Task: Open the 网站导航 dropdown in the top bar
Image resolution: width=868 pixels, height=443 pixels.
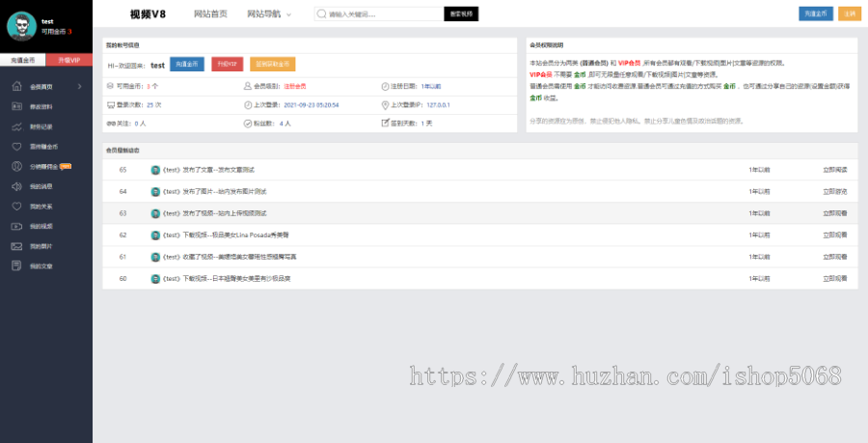Action: [x=269, y=14]
